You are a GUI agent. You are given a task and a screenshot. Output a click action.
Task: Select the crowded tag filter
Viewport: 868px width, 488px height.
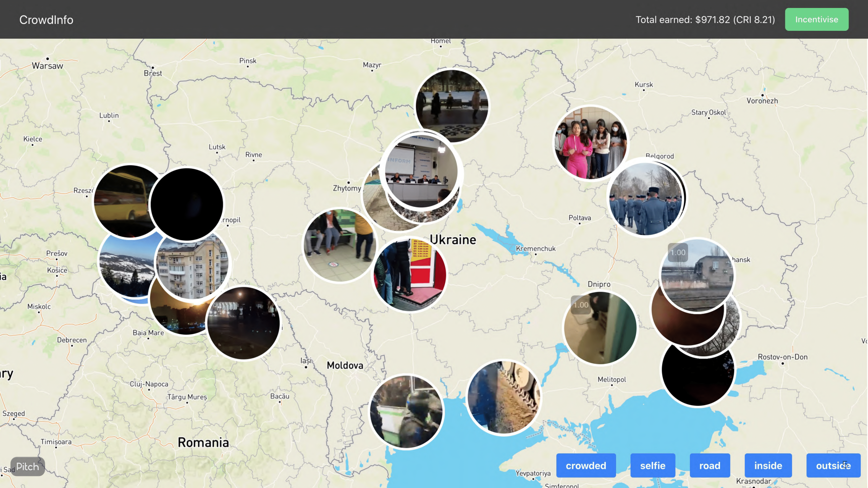(586, 465)
